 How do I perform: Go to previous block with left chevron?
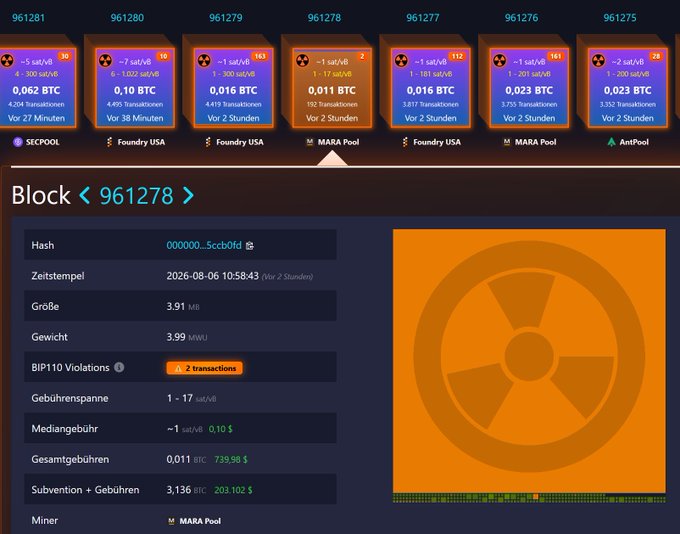(x=85, y=196)
